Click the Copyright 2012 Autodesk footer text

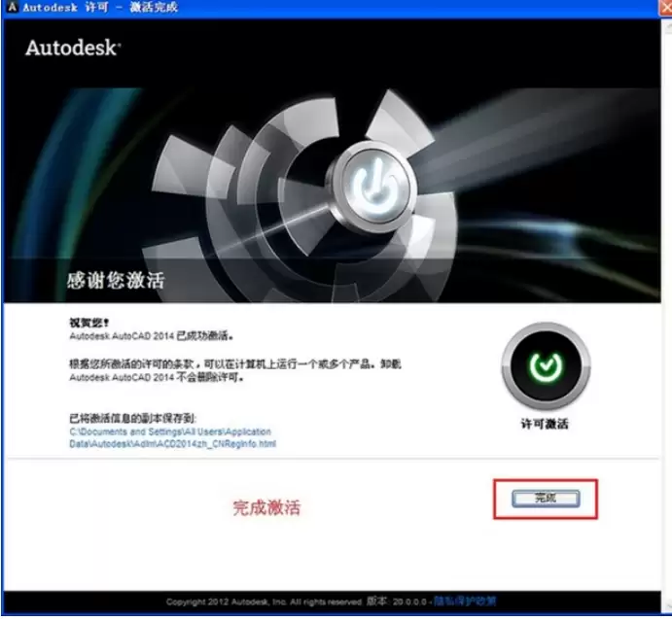(264, 602)
